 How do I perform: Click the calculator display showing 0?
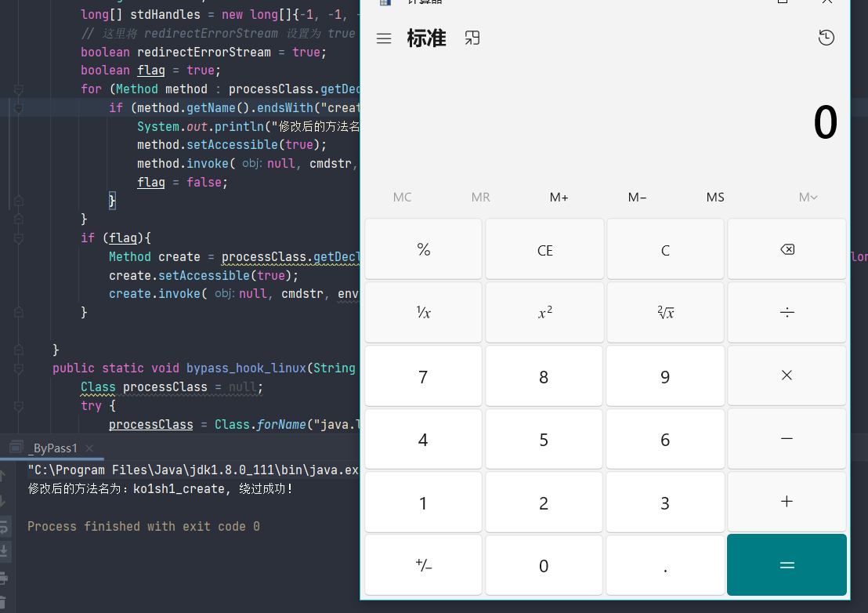coord(824,123)
